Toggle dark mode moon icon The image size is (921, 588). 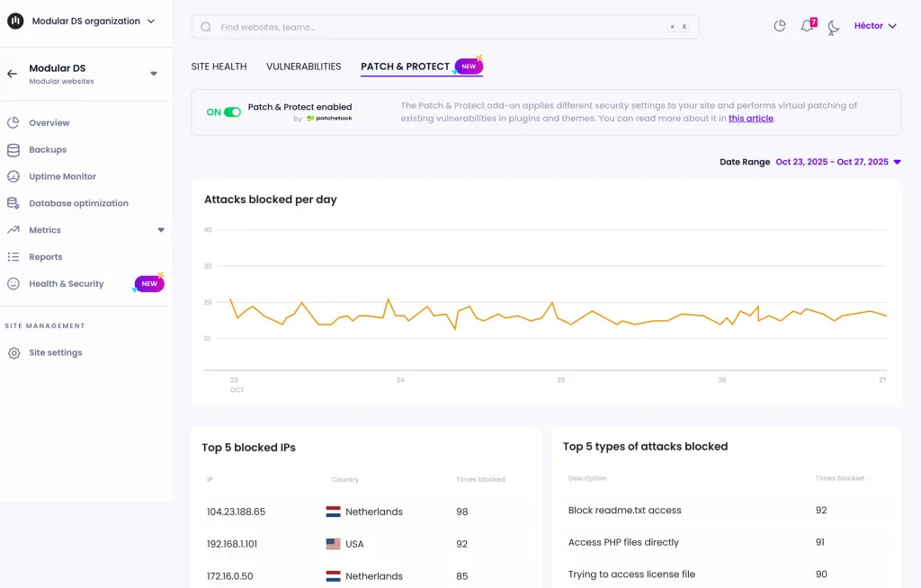coord(834,27)
